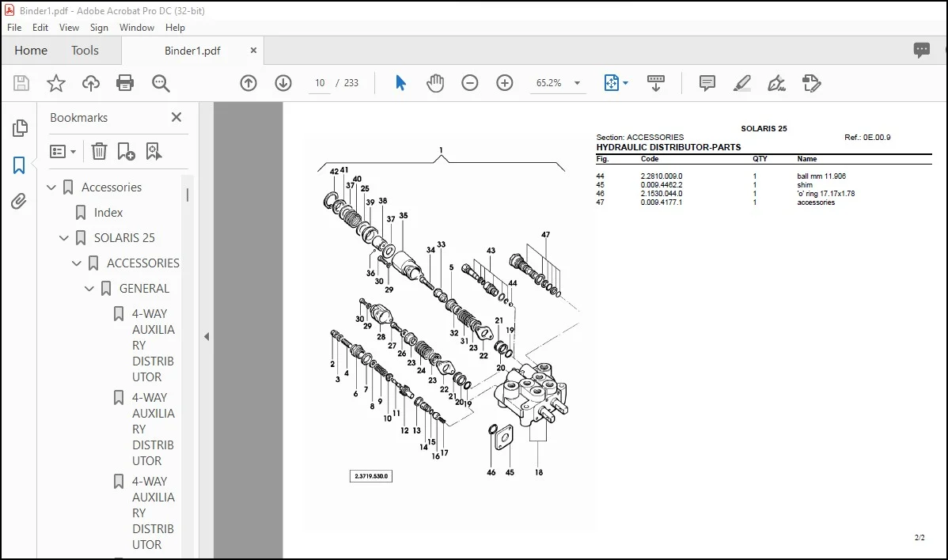The width and height of the screenshot is (948, 560).
Task: Click find current bookmark icon
Action: coord(154,151)
